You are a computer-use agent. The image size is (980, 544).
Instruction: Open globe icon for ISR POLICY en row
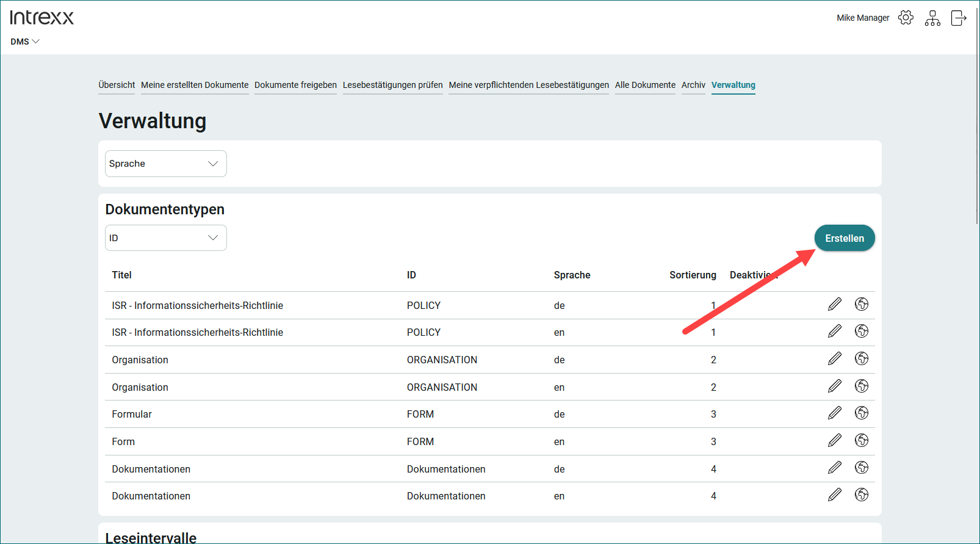click(862, 331)
